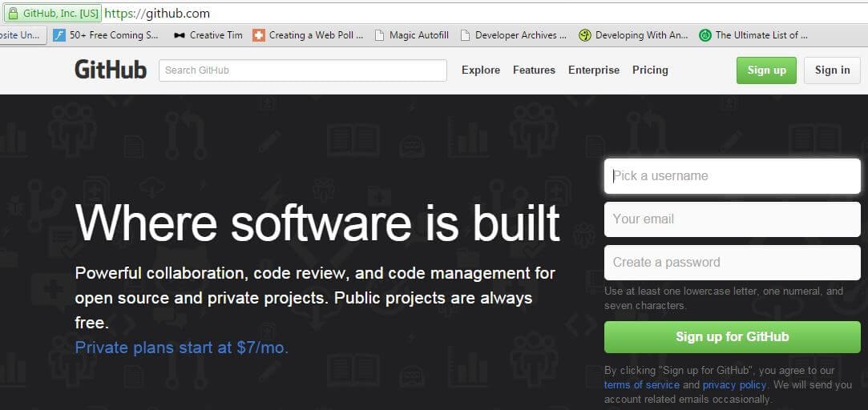
Task: Open the Features navigation item
Action: [535, 70]
